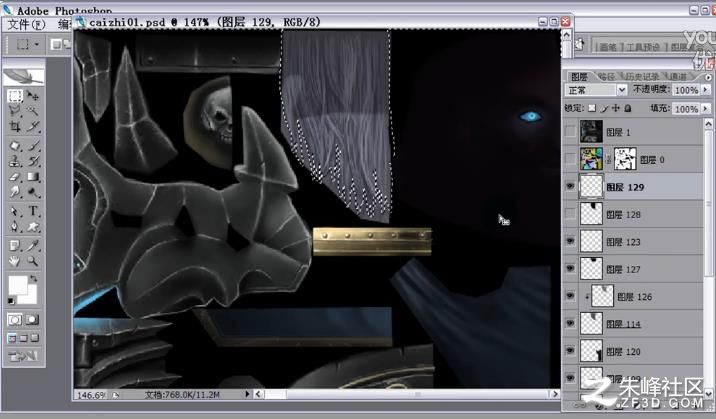Select the Brush tool

(32, 146)
